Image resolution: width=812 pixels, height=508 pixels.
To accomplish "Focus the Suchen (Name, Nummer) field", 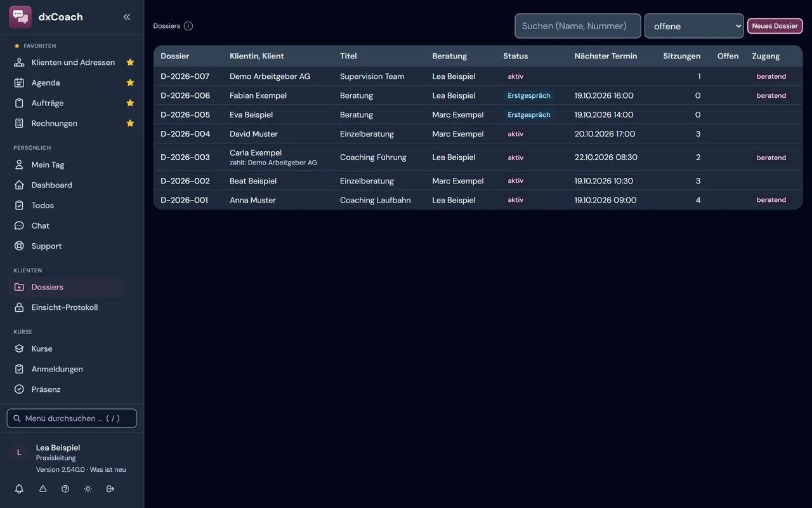I will [578, 26].
